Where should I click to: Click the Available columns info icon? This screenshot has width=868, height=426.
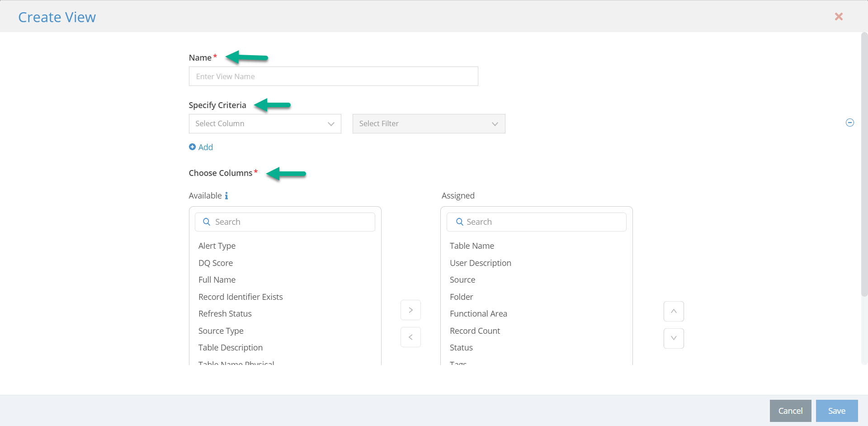226,196
